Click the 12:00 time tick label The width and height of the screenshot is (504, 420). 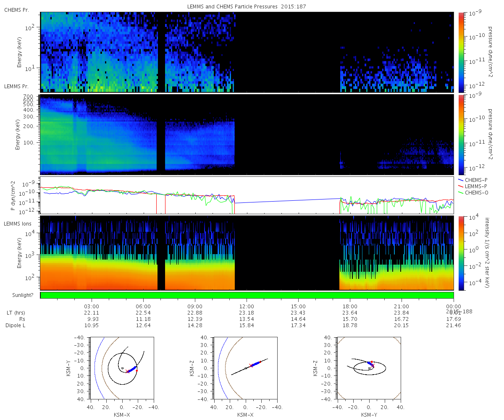click(247, 306)
